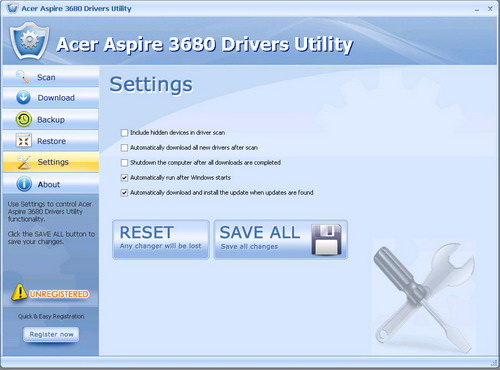This screenshot has height=370, width=500.
Task: Uncheck Automatically run after Windows starts
Action: [x=124, y=178]
